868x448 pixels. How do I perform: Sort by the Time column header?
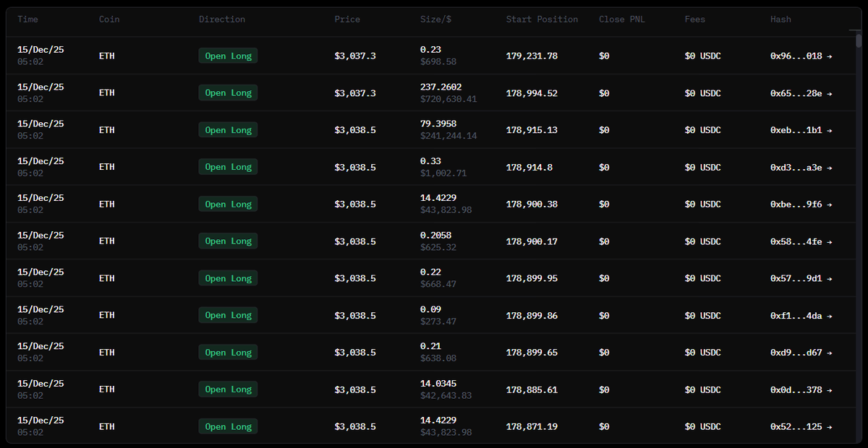(27, 20)
